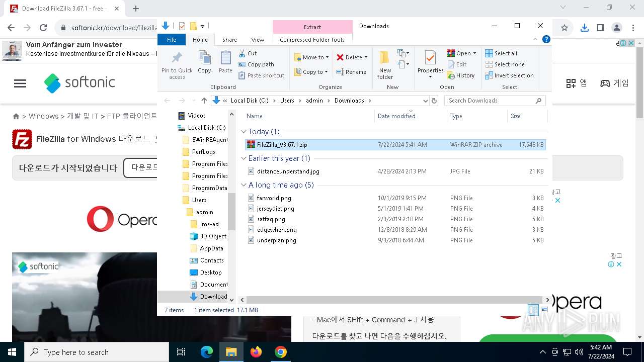This screenshot has width=644, height=362.
Task: Select jerseydiet.png file
Action: [395, 209]
